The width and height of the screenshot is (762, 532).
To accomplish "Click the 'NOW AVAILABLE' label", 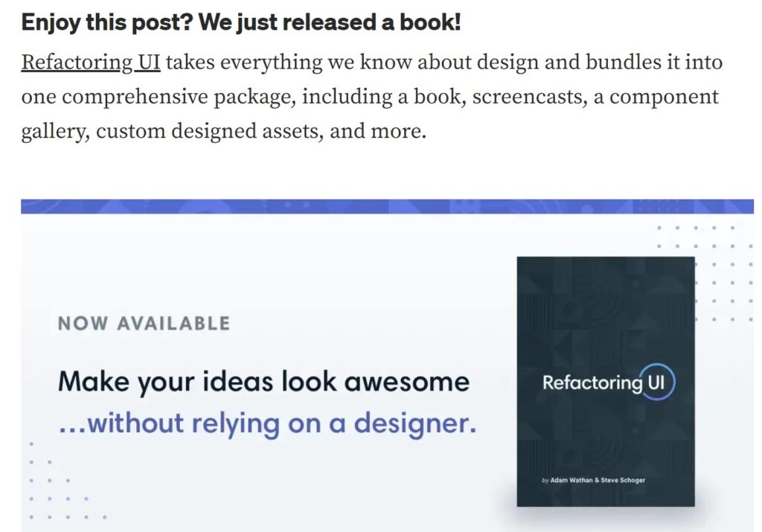I will tap(144, 324).
